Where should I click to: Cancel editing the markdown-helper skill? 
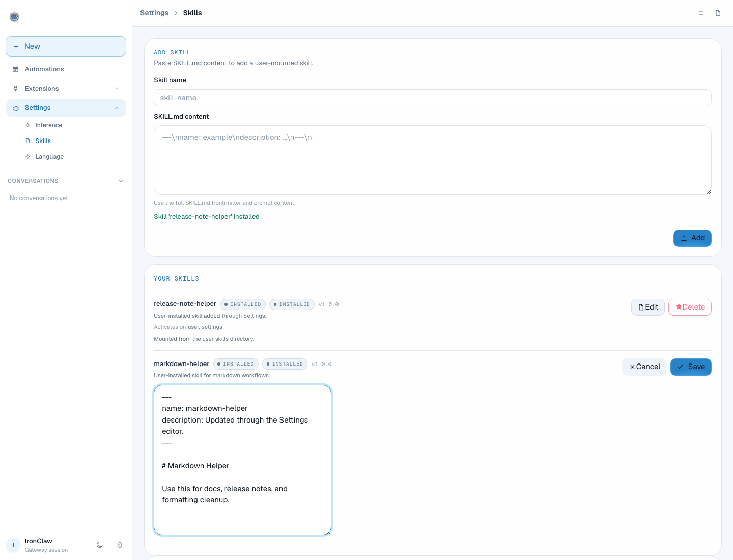644,367
